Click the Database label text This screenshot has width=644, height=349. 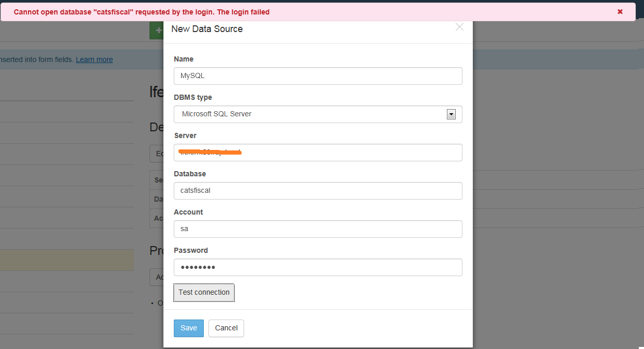pos(190,174)
